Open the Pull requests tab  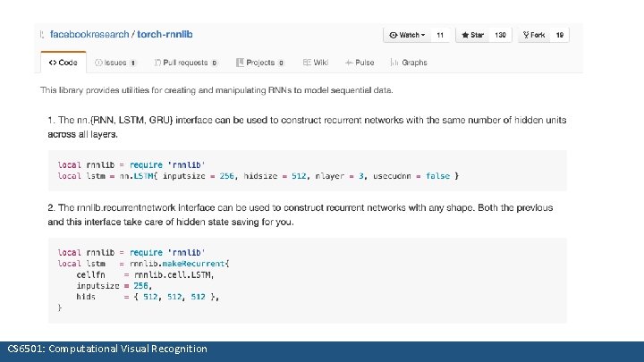(186, 63)
